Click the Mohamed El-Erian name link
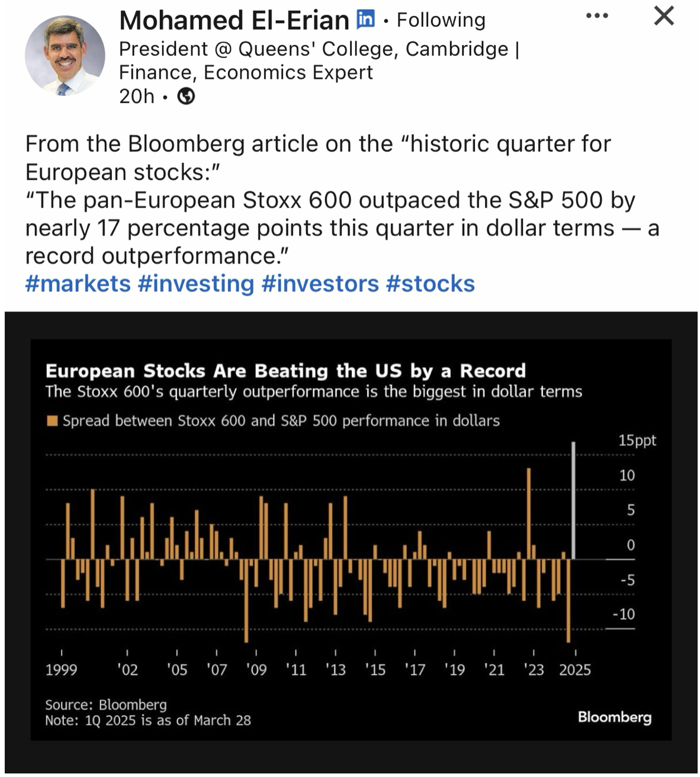Screen dimensions: 700x777 (x=234, y=21)
